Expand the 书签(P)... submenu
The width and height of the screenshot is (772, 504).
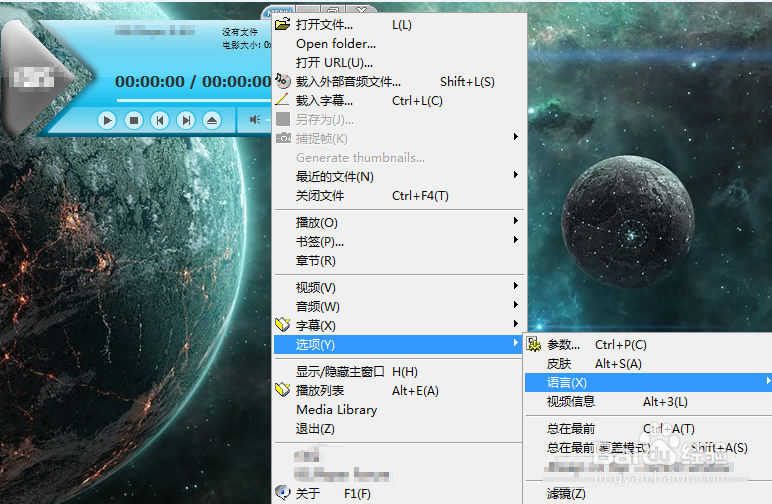click(x=399, y=242)
